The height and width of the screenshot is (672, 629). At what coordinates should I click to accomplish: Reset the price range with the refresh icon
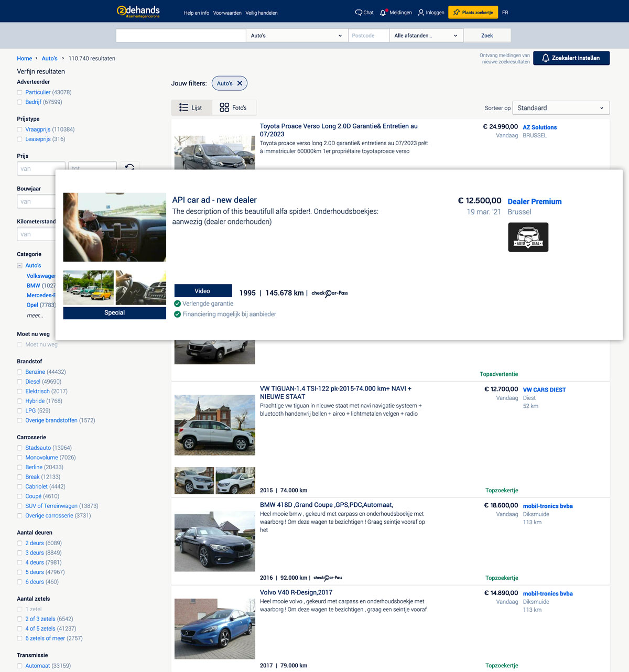point(129,167)
